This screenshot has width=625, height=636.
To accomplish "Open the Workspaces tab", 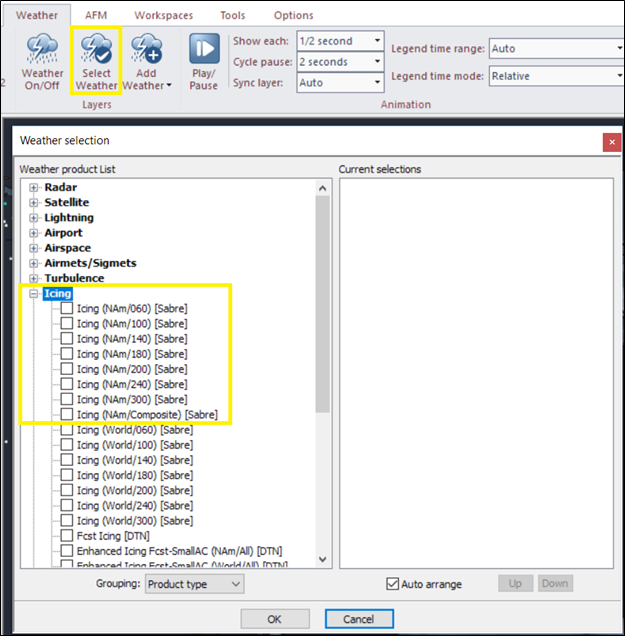I will pos(164,15).
